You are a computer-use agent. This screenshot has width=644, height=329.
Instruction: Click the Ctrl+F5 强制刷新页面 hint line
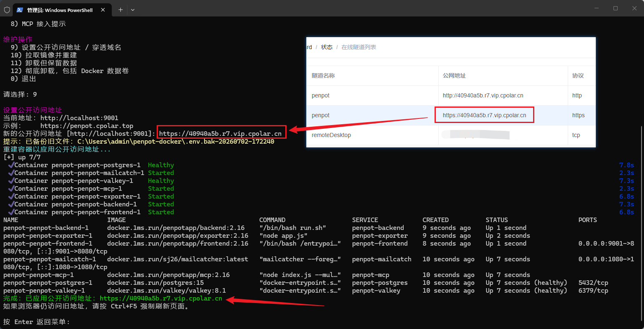pyautogui.click(x=96, y=306)
